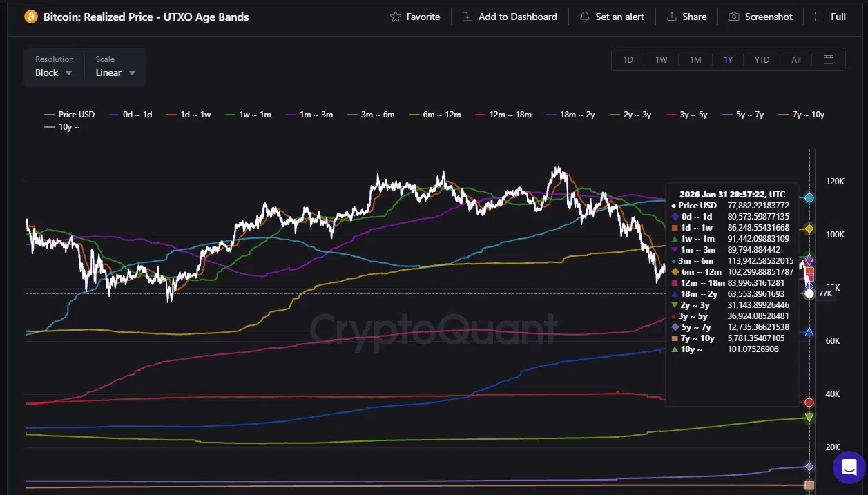Click the Set an alert bell icon
The width and height of the screenshot is (868, 495).
coord(585,17)
